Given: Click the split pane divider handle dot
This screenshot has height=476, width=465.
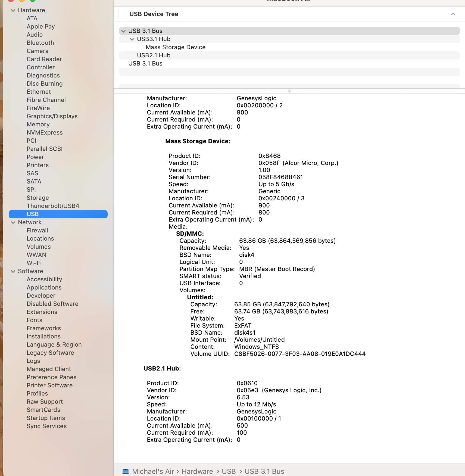Looking at the screenshot, I should coord(289,91).
